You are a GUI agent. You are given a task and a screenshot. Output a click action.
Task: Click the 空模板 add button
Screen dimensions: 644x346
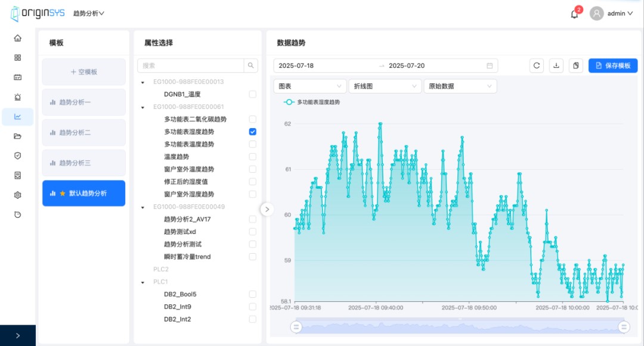[83, 71]
